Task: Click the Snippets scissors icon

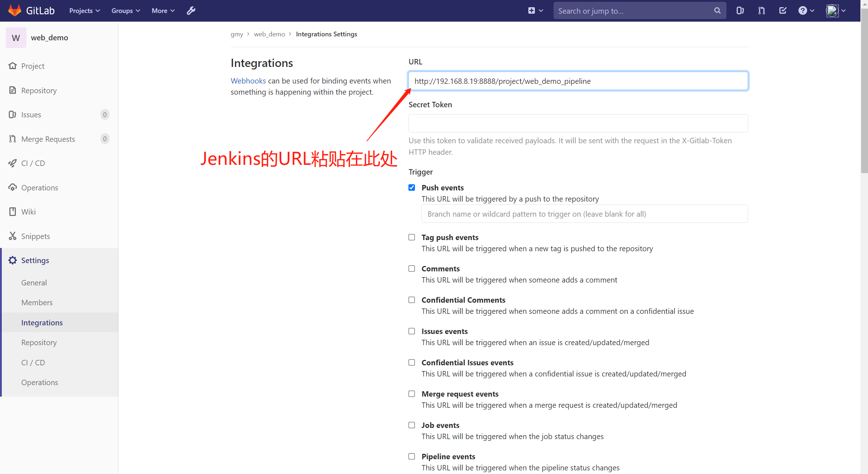Action: (x=13, y=236)
